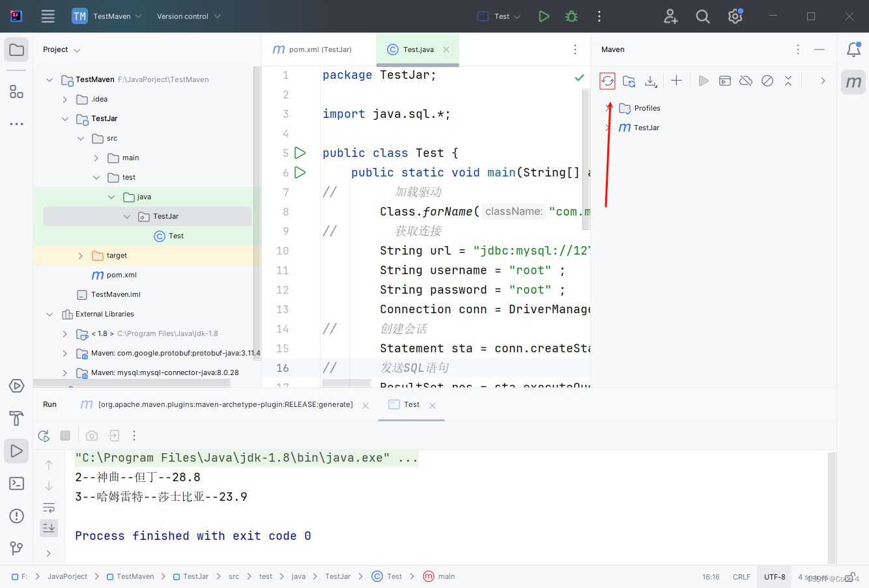Image resolution: width=869 pixels, height=588 pixels.
Task: Open Search Everywhere magnifier
Action: (x=703, y=16)
